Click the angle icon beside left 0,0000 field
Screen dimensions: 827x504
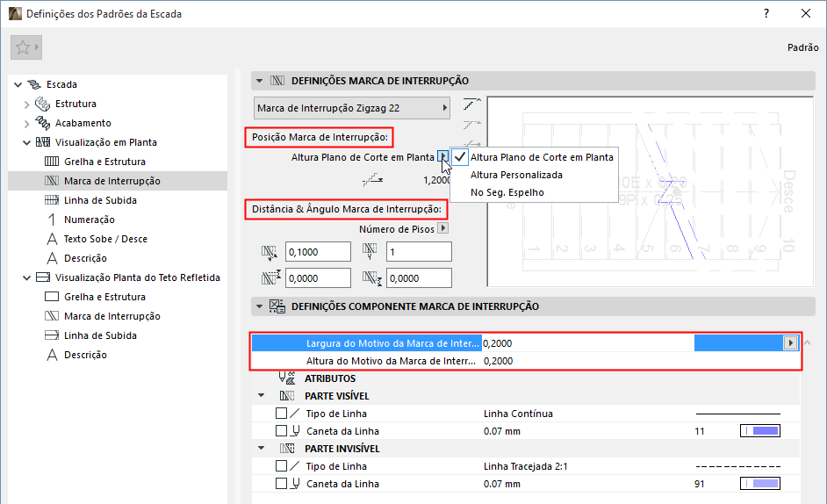click(x=271, y=277)
